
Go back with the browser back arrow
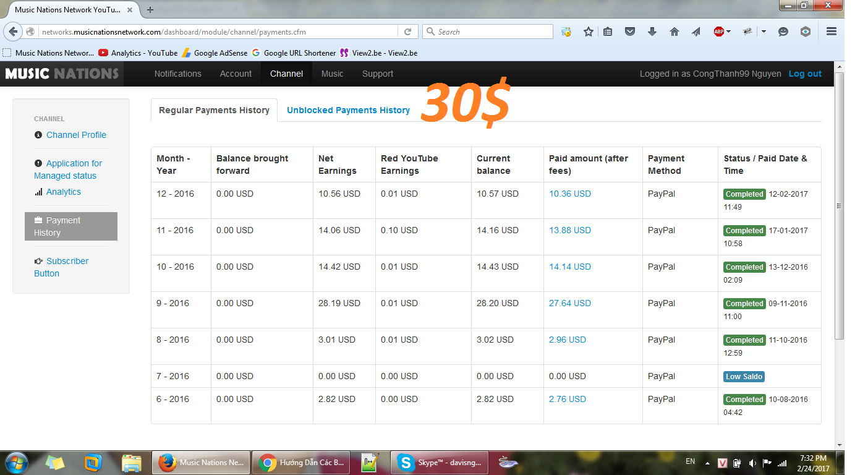[13, 32]
